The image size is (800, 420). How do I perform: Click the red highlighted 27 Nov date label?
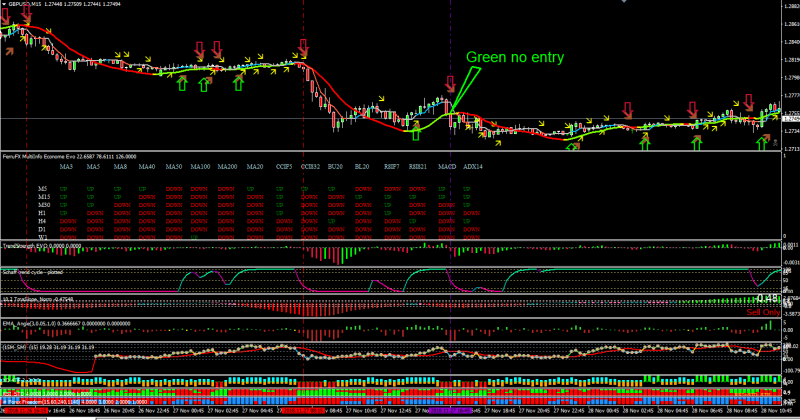click(x=304, y=410)
